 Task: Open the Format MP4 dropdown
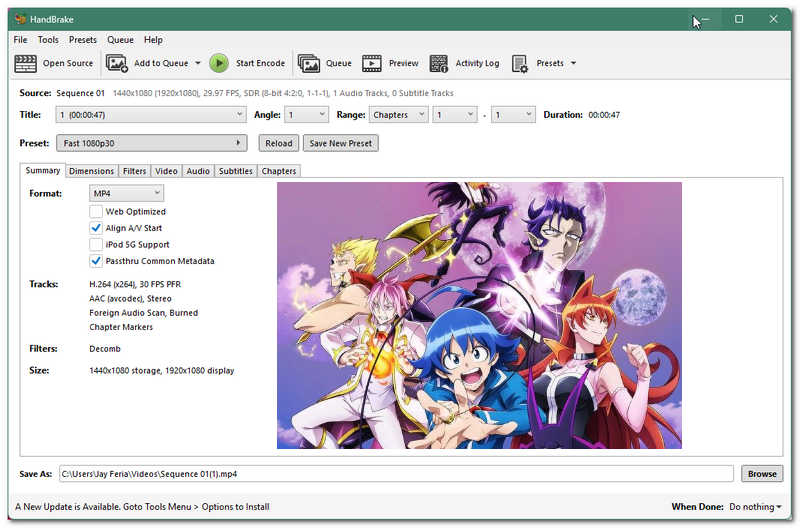126,193
